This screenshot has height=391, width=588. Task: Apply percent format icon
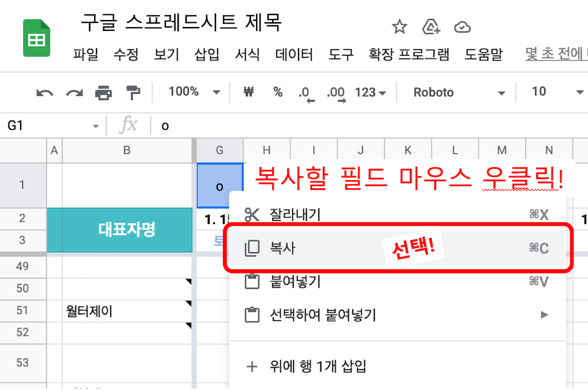[277, 92]
